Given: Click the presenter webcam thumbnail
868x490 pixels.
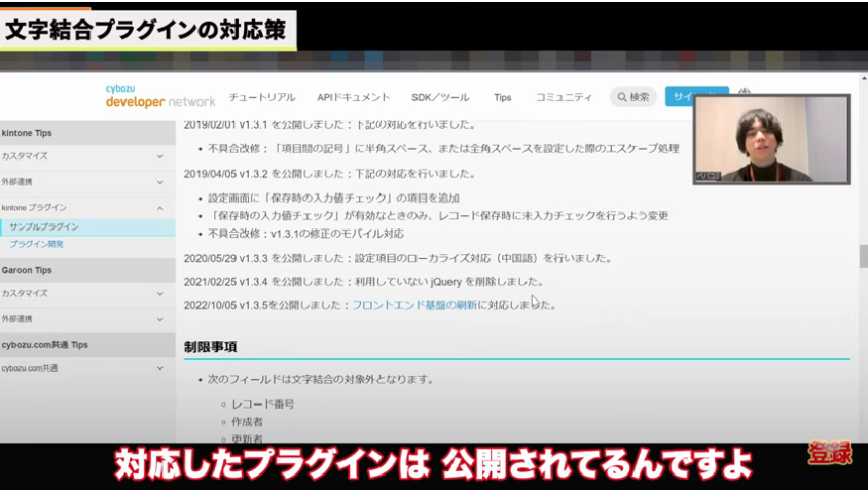Looking at the screenshot, I should tap(772, 139).
